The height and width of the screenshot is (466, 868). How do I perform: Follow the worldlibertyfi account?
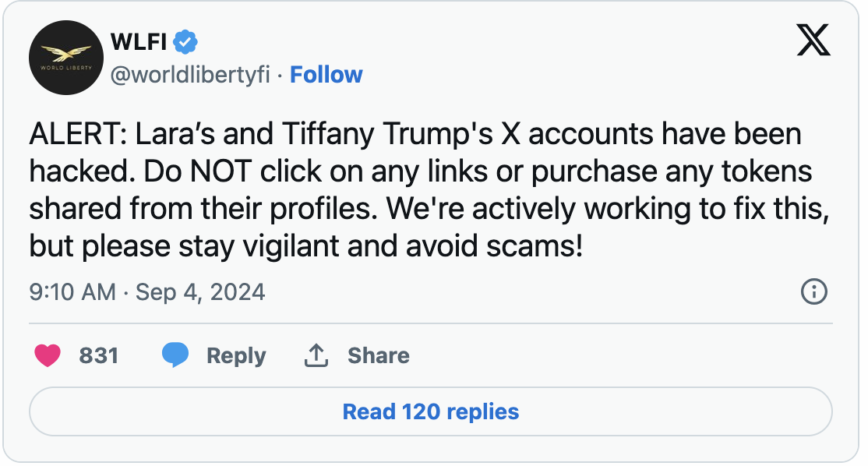tap(326, 75)
